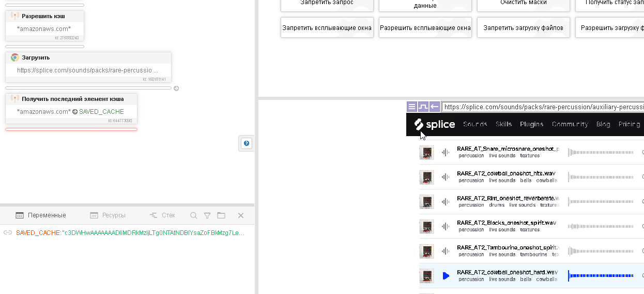Viewport: 644px width, 294px height.
Task: Click the step icon next to the browser menu
Action: coord(423,107)
